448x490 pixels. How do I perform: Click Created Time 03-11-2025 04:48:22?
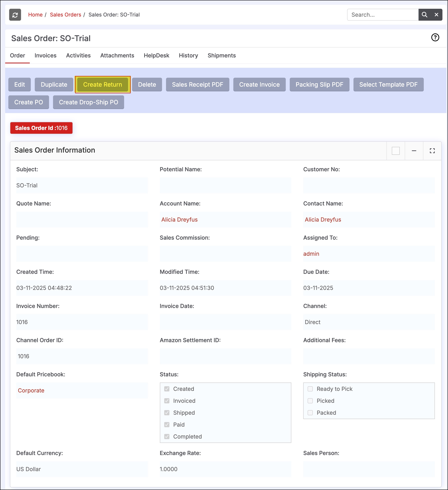44,288
